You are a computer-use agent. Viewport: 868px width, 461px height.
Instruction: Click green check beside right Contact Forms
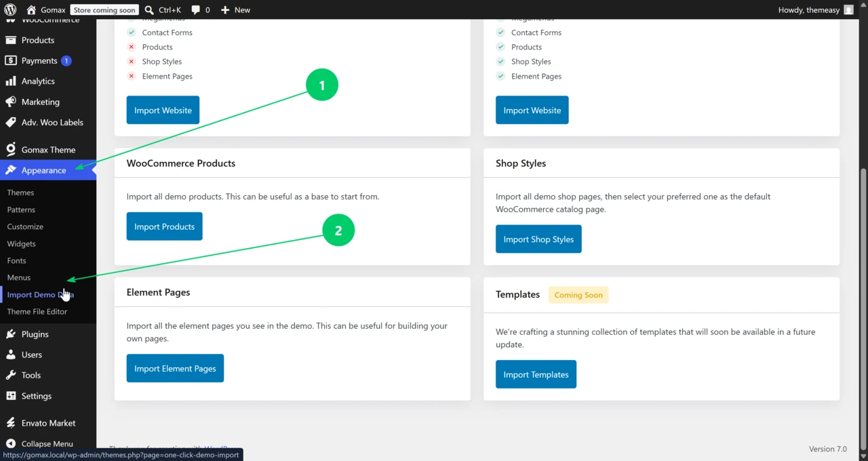tap(500, 33)
